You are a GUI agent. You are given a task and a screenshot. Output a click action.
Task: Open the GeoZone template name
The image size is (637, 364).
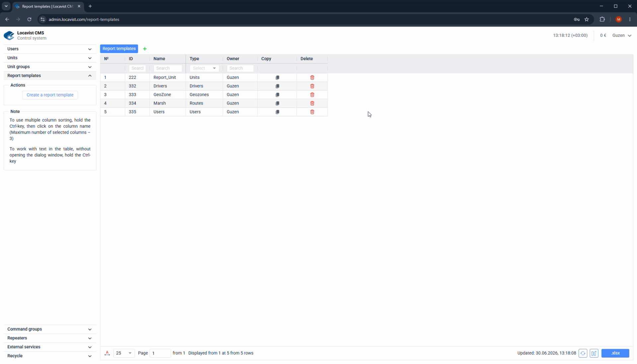point(162,95)
